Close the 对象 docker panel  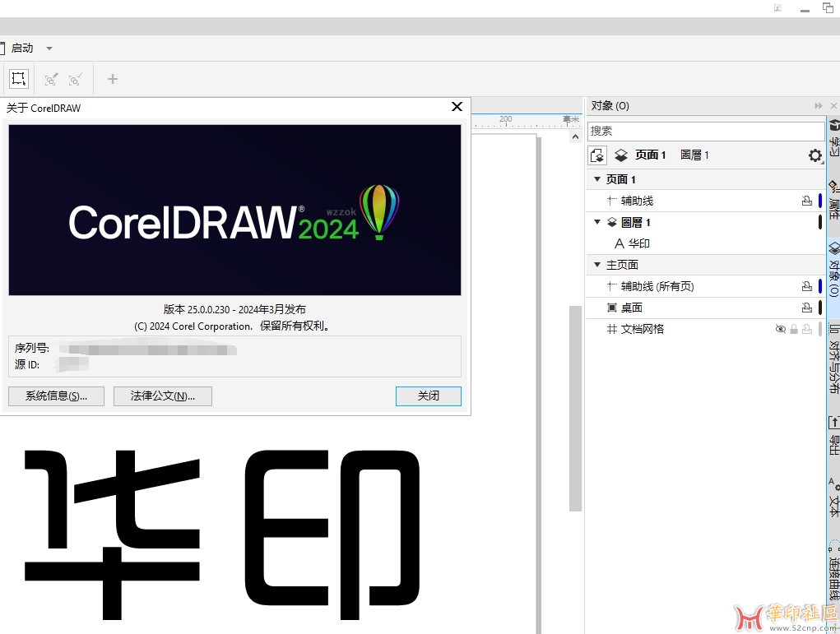pos(834,106)
